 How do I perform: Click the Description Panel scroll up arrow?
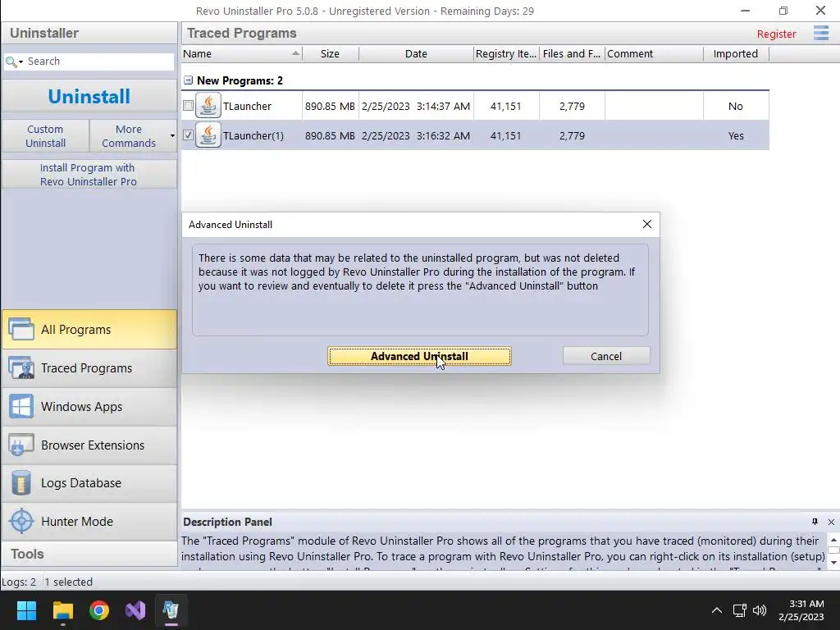coord(833,540)
